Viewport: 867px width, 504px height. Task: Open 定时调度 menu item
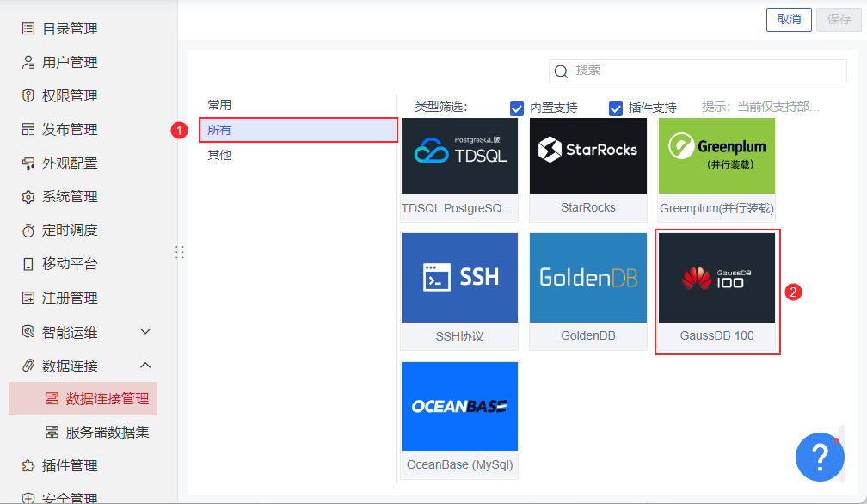coord(70,230)
